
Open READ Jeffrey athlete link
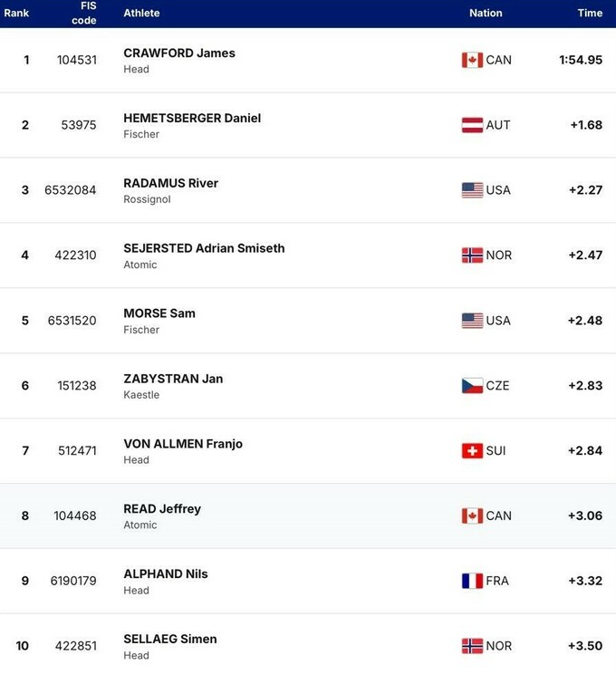point(162,509)
